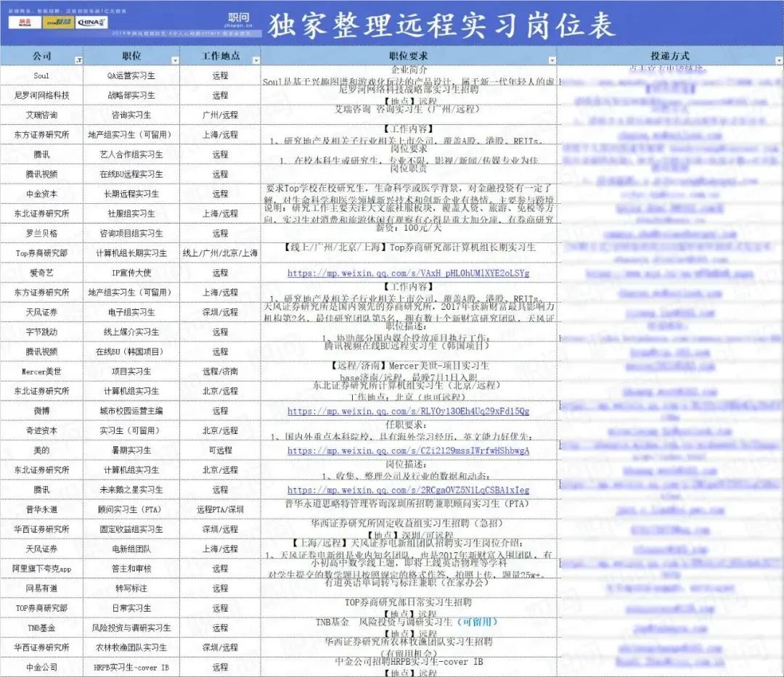Click the 在线BU远程实习生 position cell
This screenshot has height=677, width=784.
[131, 174]
